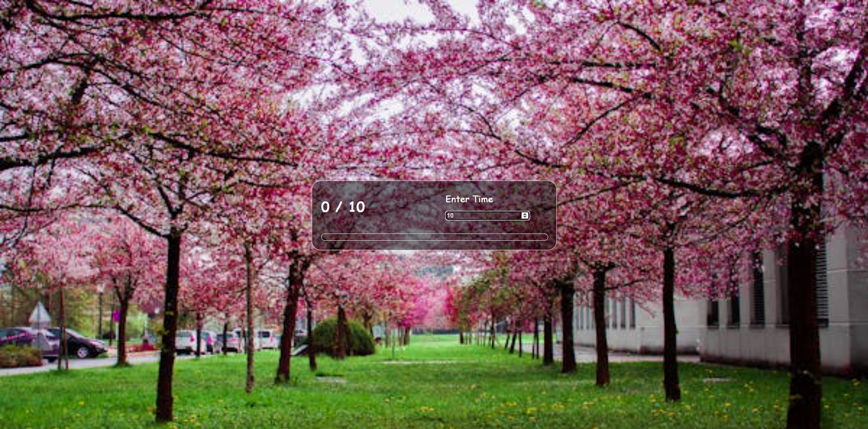Viewport: 868px width, 429px height.
Task: Click the 0 / 10 score counter
Action: pos(343,208)
